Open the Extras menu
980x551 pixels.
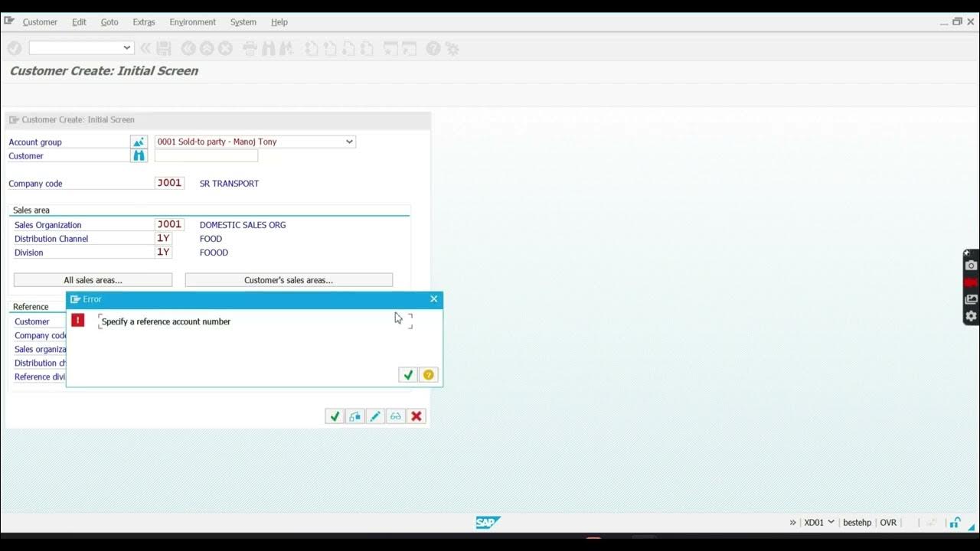click(144, 22)
